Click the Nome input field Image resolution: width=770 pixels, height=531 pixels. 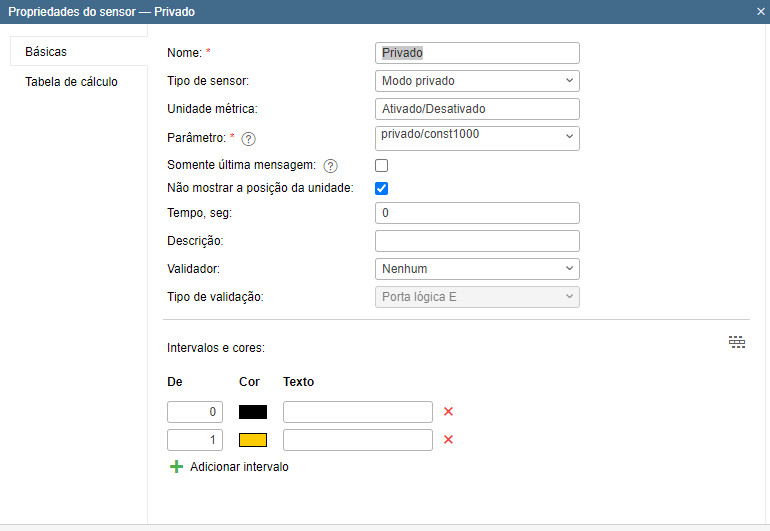coord(477,53)
